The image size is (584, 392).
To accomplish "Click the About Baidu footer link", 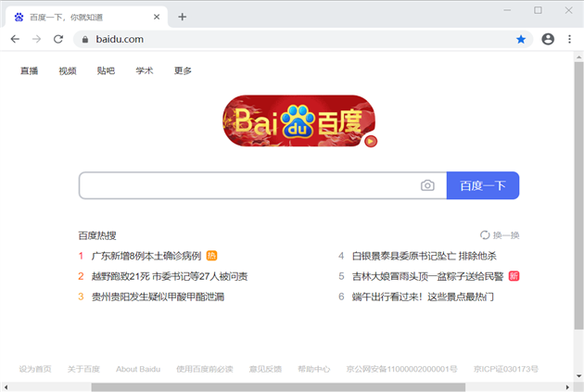I will click(138, 369).
